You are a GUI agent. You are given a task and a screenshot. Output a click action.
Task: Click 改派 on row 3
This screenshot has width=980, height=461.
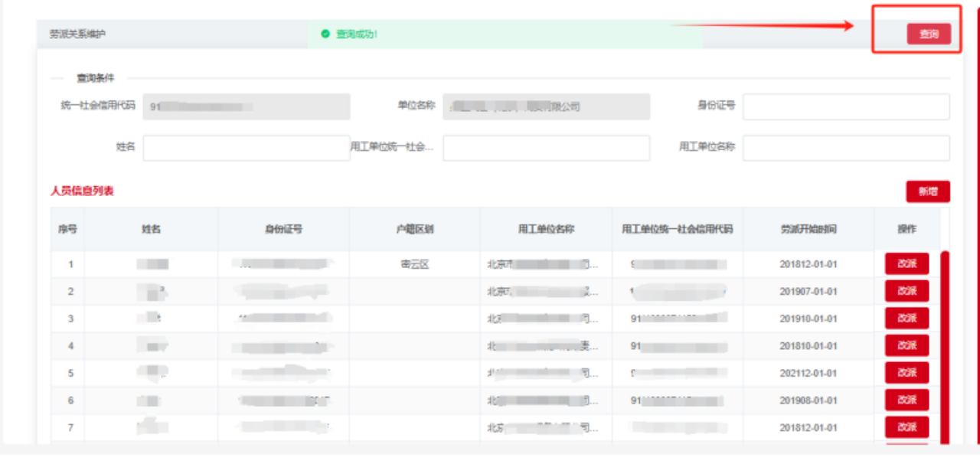[906, 318]
